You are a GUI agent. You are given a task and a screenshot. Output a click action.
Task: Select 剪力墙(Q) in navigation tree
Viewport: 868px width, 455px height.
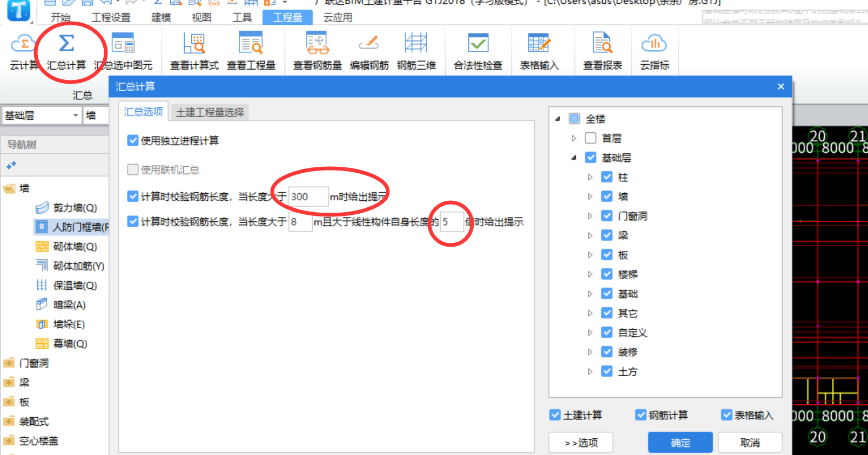(x=66, y=208)
